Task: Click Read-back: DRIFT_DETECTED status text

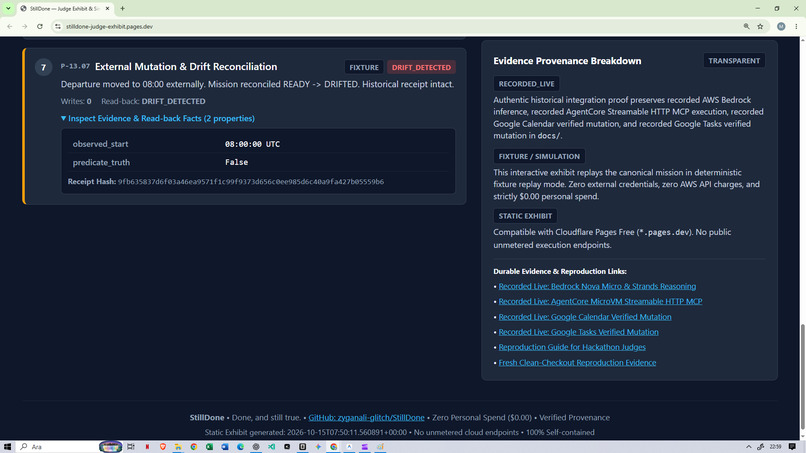Action: point(153,101)
